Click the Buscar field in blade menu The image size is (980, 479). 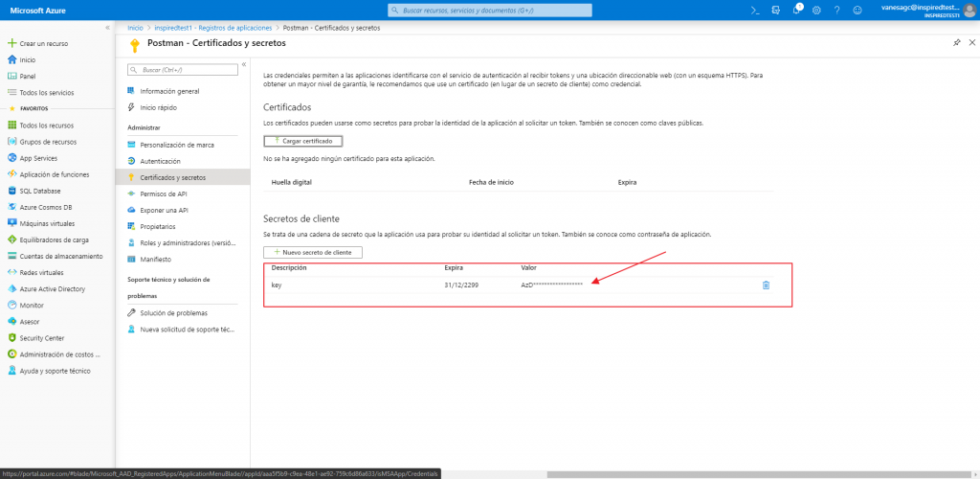click(183, 70)
